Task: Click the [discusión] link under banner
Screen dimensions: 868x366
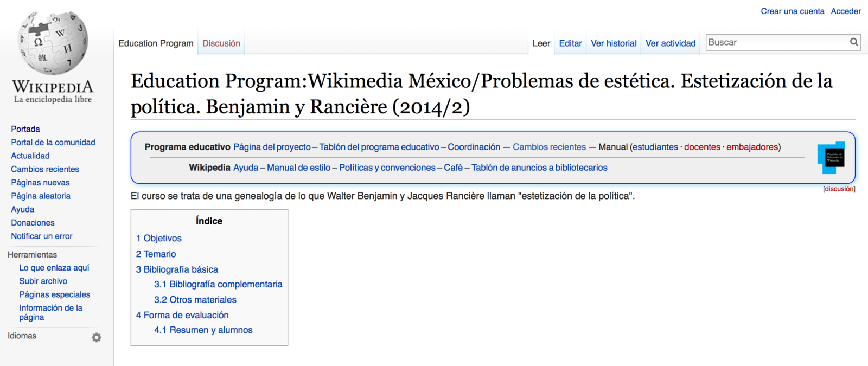Action: pos(839,189)
